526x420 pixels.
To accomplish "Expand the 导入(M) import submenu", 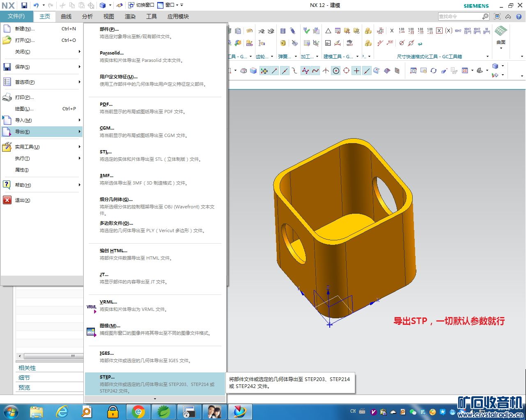I will coord(41,120).
